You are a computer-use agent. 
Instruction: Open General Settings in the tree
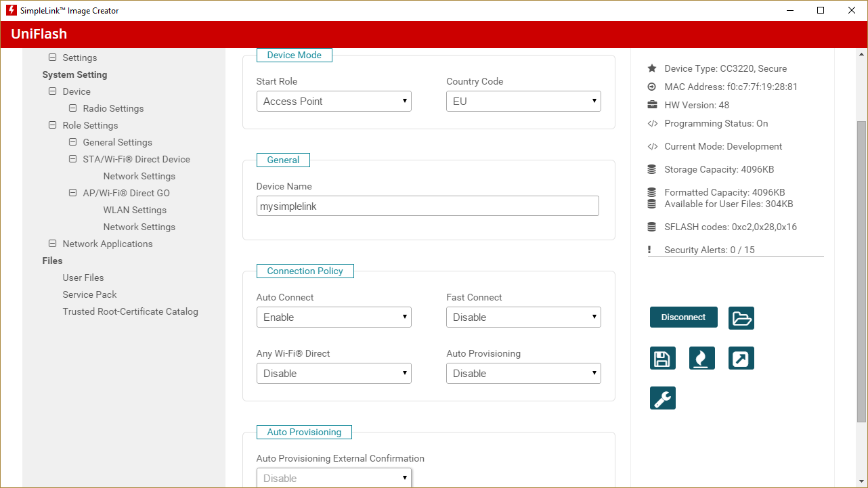pos(117,142)
